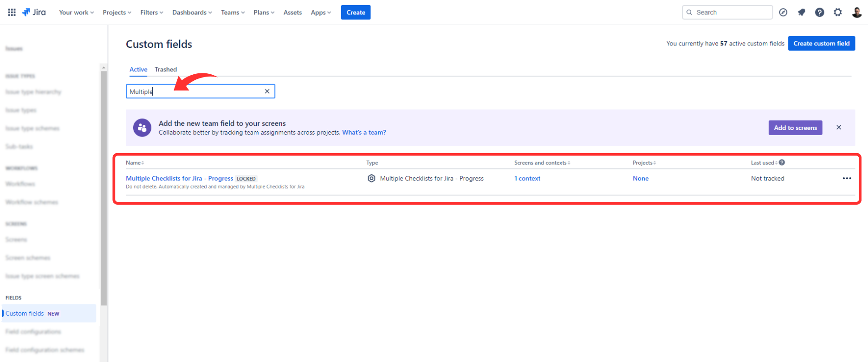The image size is (868, 362).
Task: Click the help icon beside Last used
Action: pos(782,162)
